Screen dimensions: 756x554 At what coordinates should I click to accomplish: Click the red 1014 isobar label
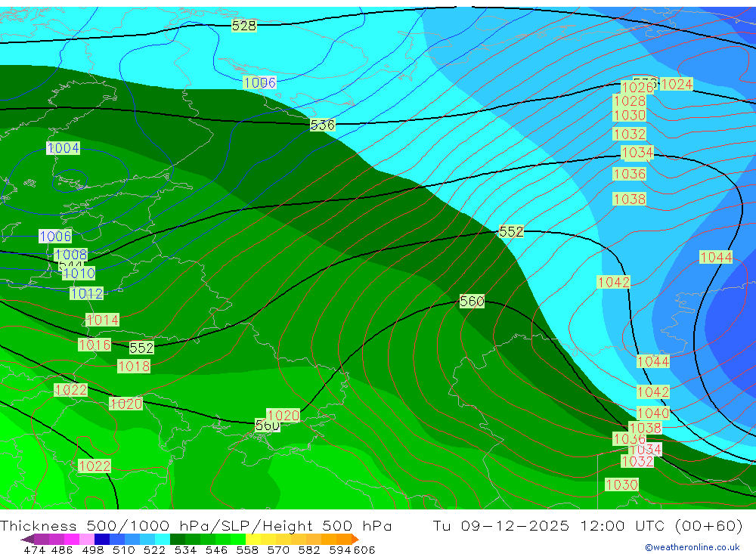tap(102, 320)
